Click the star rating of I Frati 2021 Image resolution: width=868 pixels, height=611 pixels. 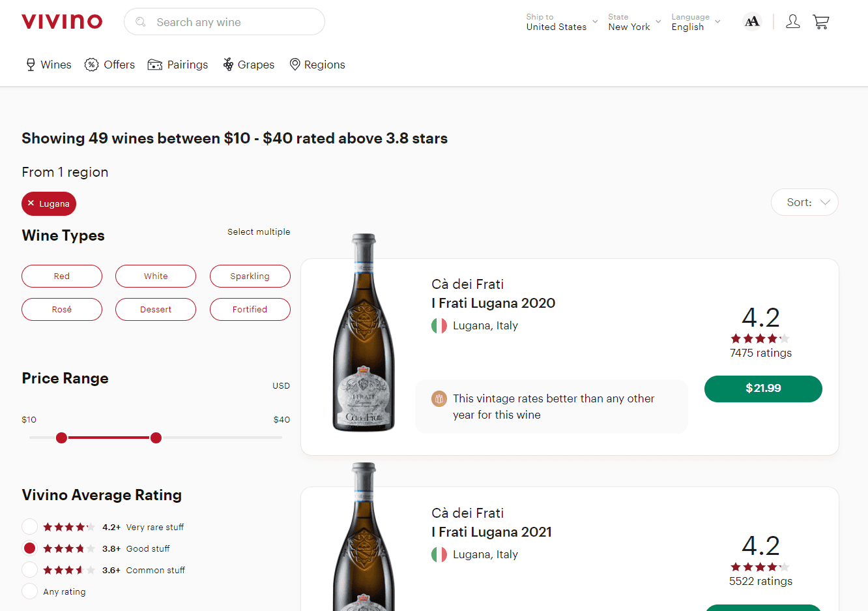760,567
